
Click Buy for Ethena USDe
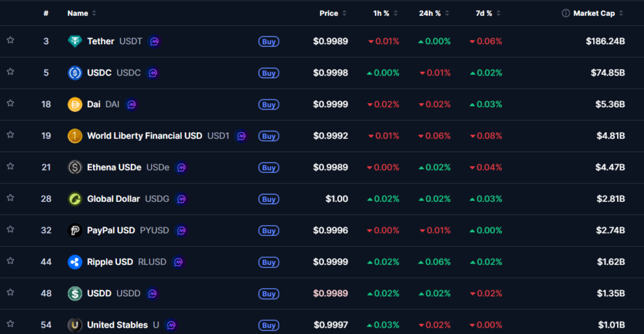tap(269, 167)
